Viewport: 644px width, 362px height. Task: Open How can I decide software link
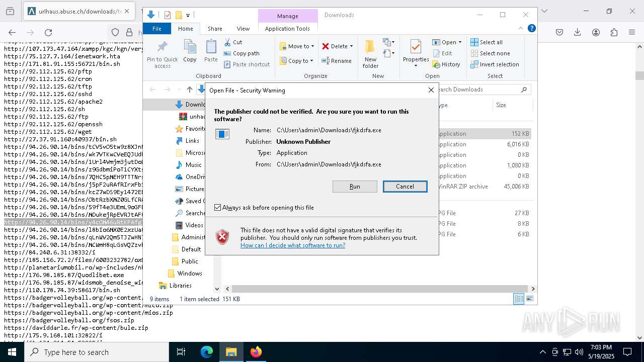[x=293, y=245]
